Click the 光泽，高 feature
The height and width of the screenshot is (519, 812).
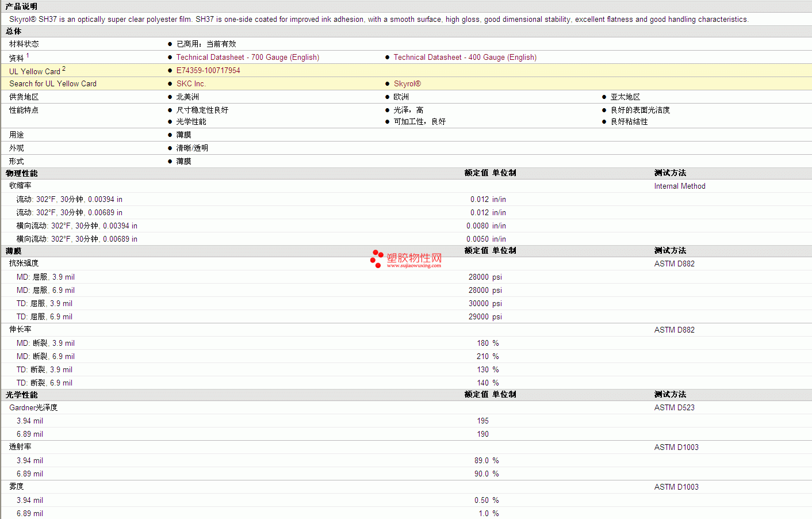pyautogui.click(x=408, y=110)
